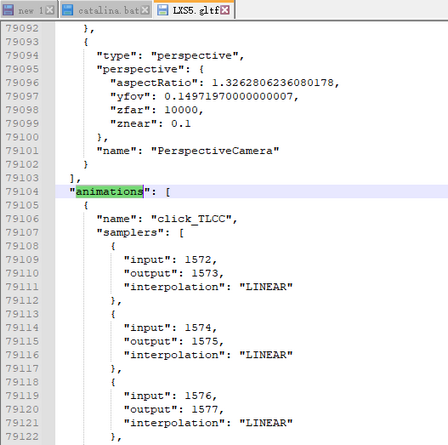
Task: Click the input value 1576
Action: point(198,396)
